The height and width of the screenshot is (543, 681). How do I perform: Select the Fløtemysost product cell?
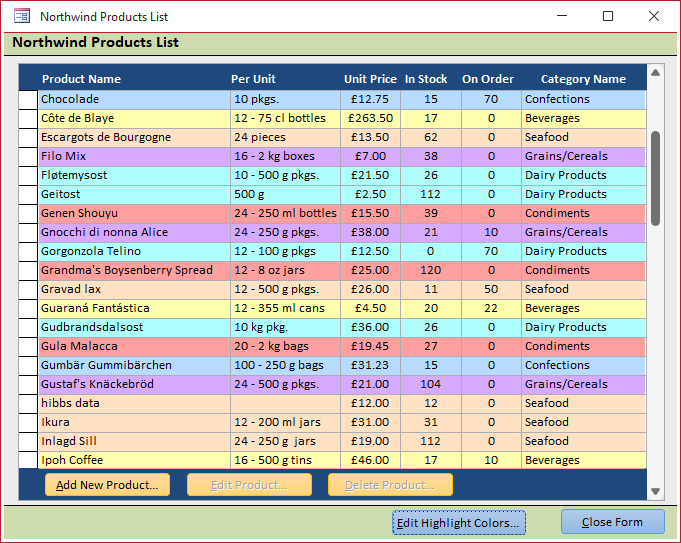tap(134, 175)
